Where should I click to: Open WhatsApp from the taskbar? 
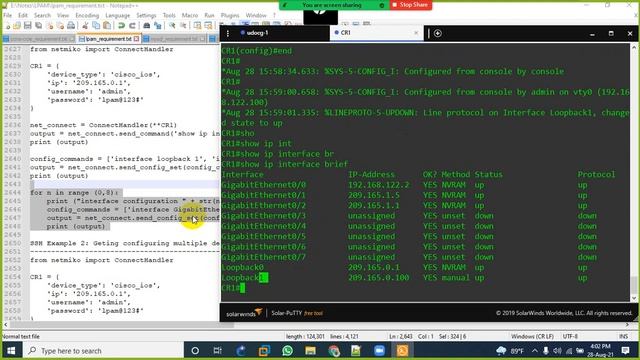[287, 351]
